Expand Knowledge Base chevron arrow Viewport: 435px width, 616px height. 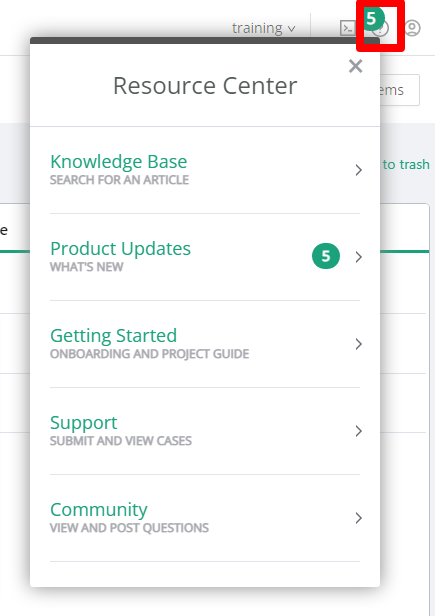point(358,170)
